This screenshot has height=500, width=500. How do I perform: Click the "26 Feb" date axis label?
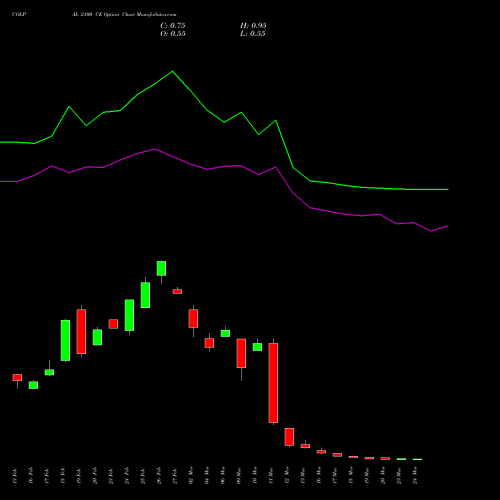(159, 475)
